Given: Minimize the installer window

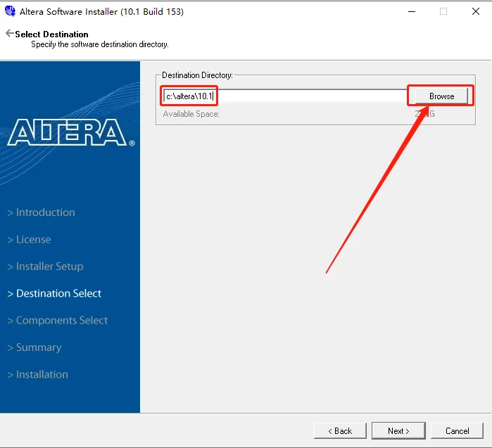Looking at the screenshot, I should pos(412,11).
